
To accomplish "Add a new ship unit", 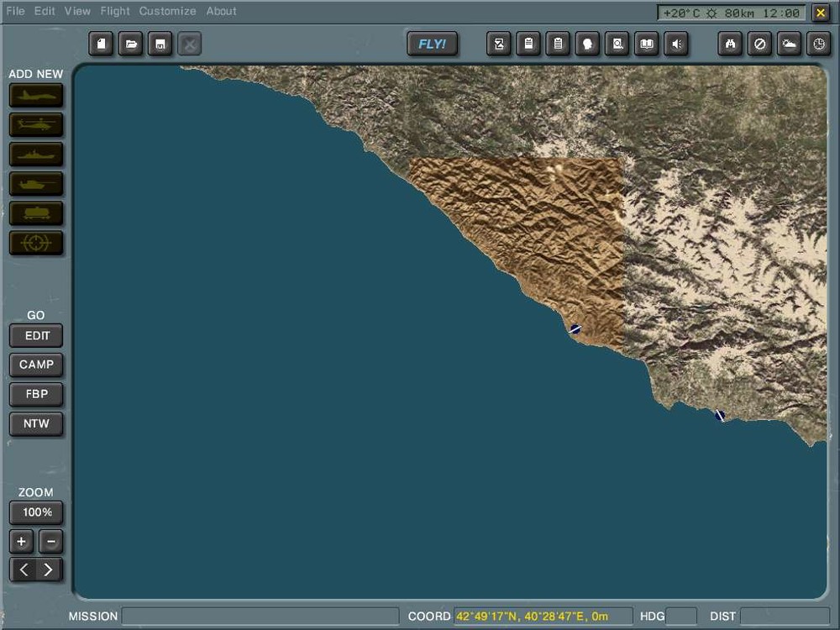I will 36,155.
